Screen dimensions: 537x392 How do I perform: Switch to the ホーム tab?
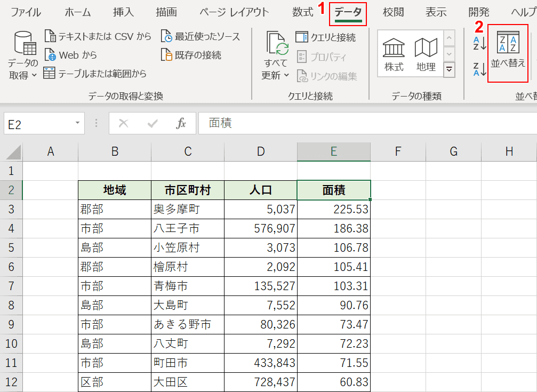pos(78,12)
